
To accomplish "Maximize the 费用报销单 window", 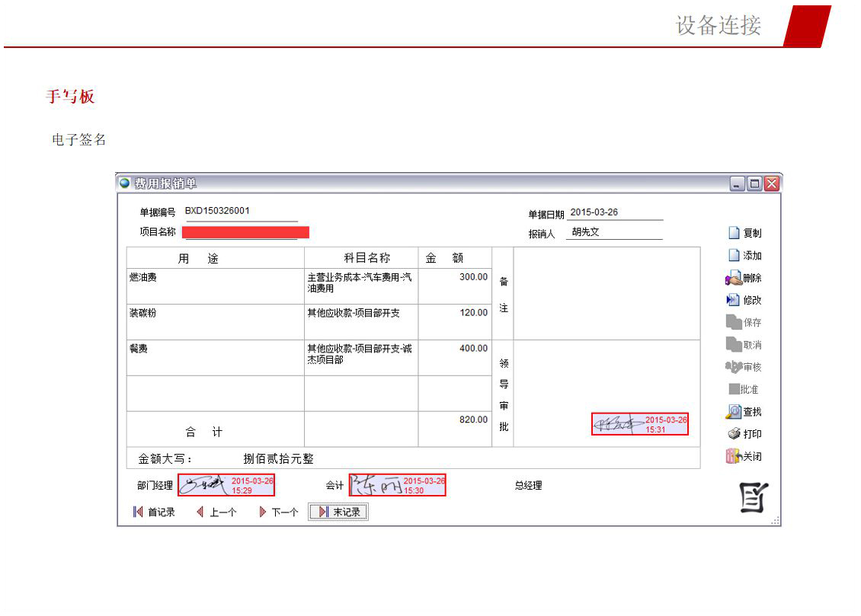I will [x=754, y=184].
